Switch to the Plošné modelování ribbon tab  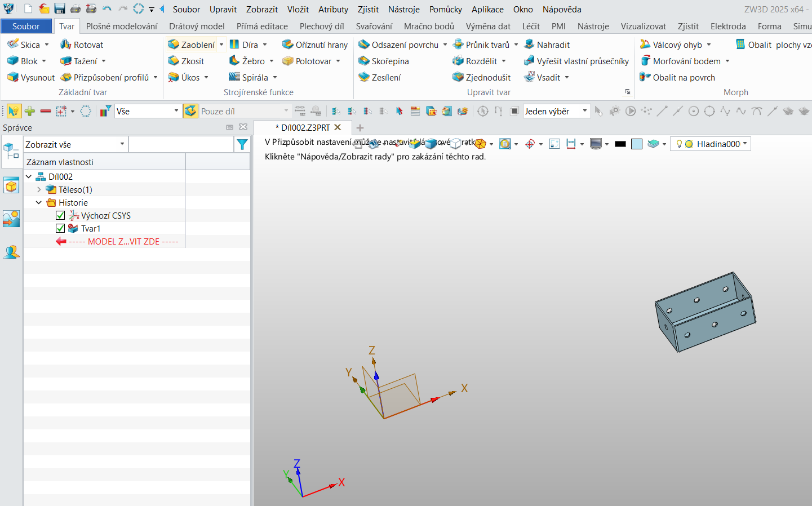pyautogui.click(x=122, y=26)
